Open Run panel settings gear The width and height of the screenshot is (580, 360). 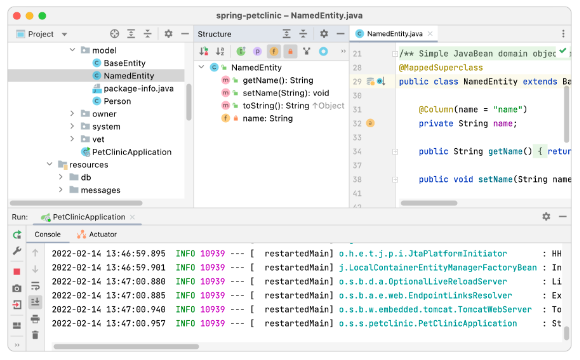point(546,216)
